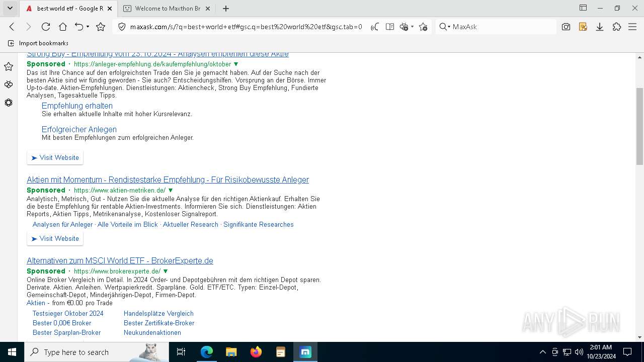Screen dimensions: 644x362
Task: Toggle night mode moon icon
Action: click(x=375, y=27)
